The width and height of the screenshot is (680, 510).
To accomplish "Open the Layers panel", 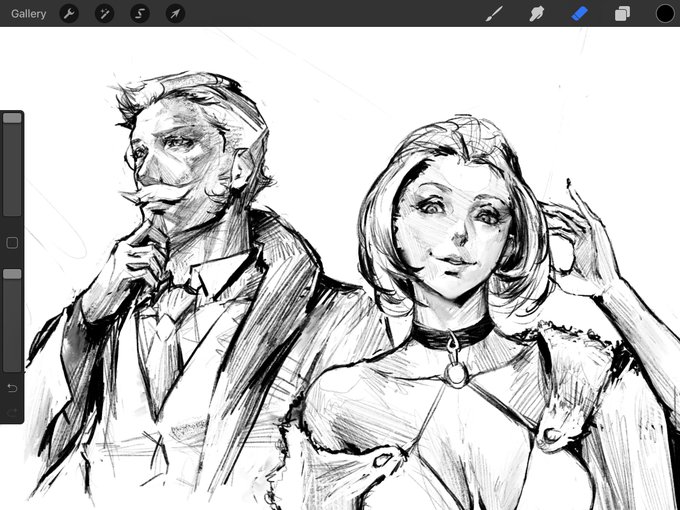I will coord(622,14).
